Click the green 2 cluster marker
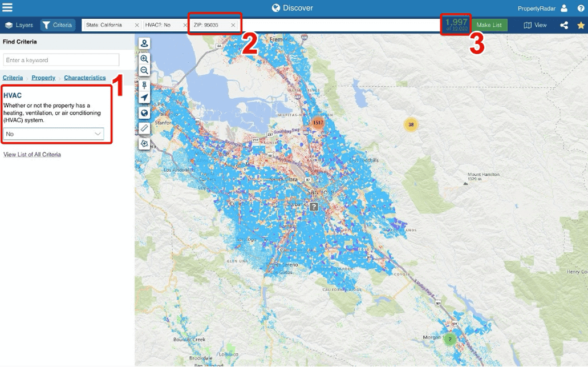This screenshot has height=367, width=588. 450,339
